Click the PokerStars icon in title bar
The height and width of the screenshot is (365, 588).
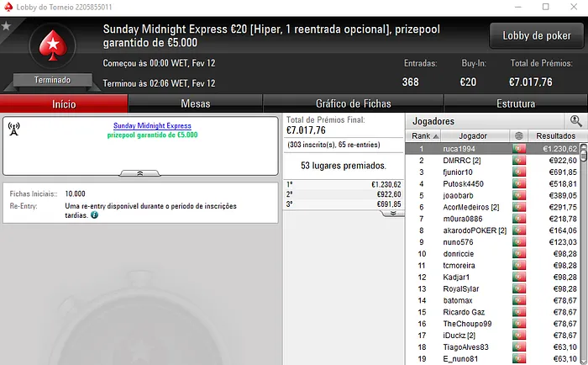coord(8,7)
